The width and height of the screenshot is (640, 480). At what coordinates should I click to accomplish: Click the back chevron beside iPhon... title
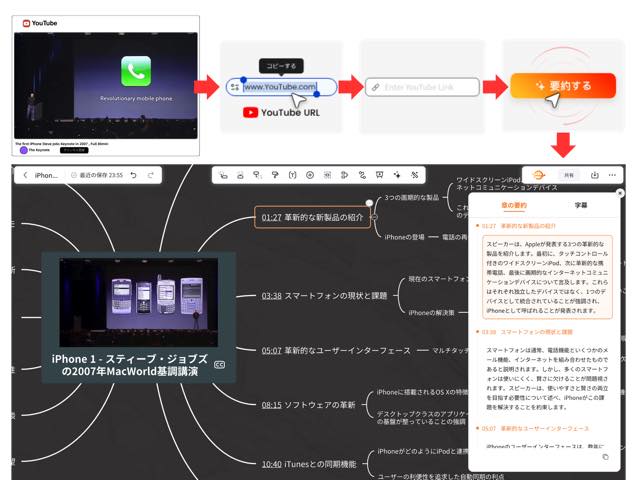point(25,175)
